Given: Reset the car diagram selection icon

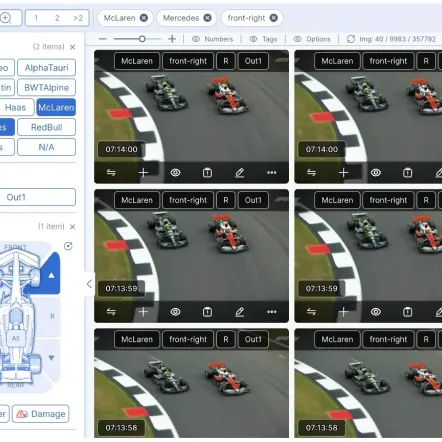Looking at the screenshot, I should [x=68, y=246].
